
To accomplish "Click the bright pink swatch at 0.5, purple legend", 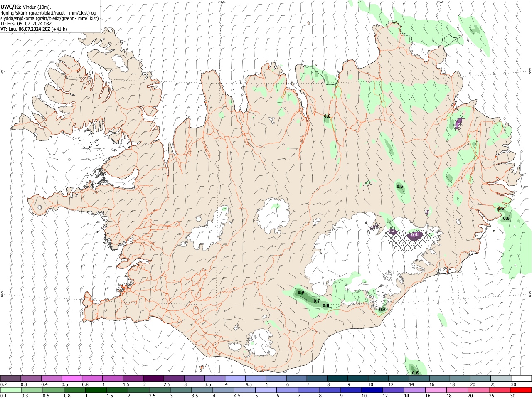I will (71, 378).
